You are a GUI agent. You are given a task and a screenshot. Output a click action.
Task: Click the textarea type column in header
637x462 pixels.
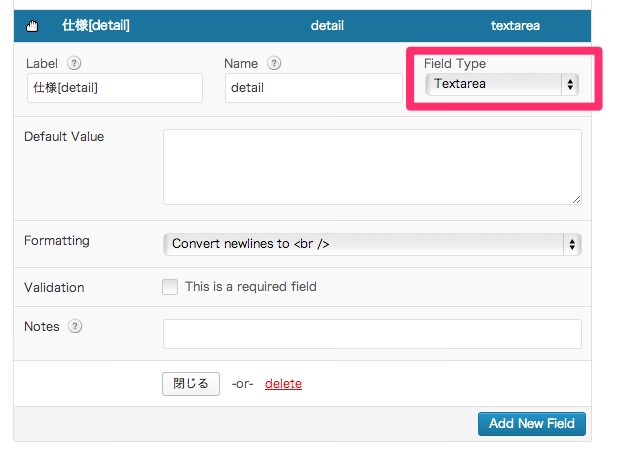coord(515,26)
